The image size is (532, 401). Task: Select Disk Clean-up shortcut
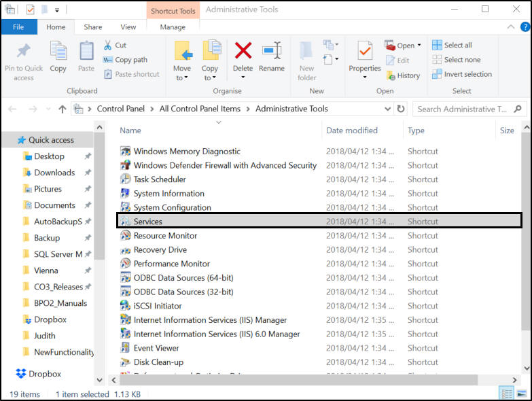[158, 362]
